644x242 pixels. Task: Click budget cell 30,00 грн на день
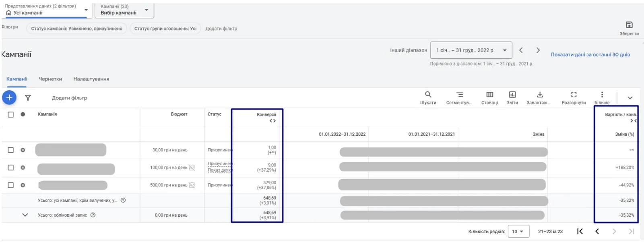(x=170, y=150)
